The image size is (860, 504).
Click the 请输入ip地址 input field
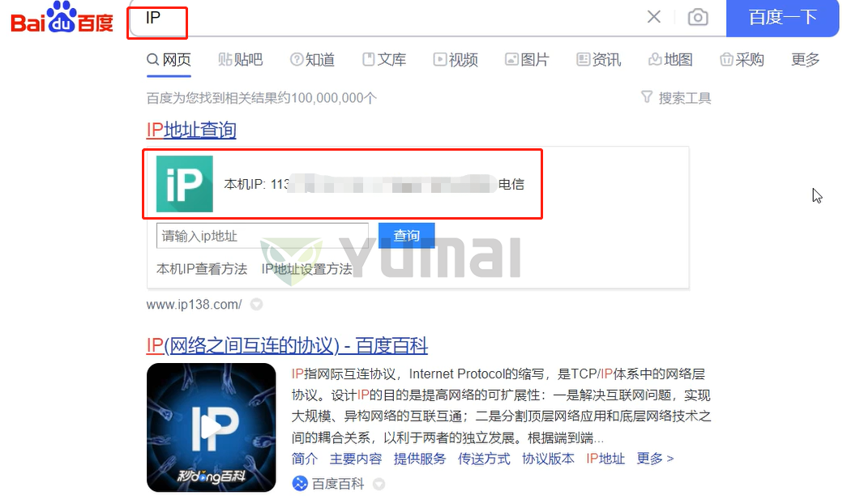point(259,235)
